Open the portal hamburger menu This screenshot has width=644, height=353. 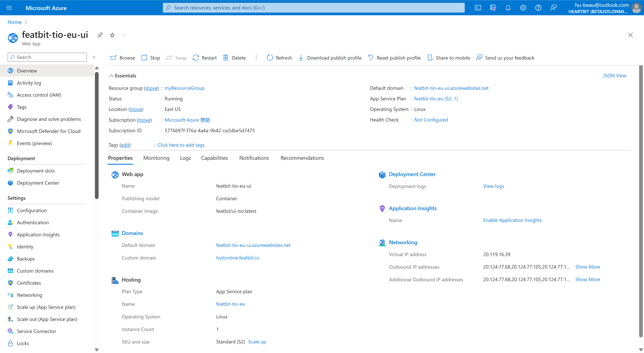(x=9, y=8)
